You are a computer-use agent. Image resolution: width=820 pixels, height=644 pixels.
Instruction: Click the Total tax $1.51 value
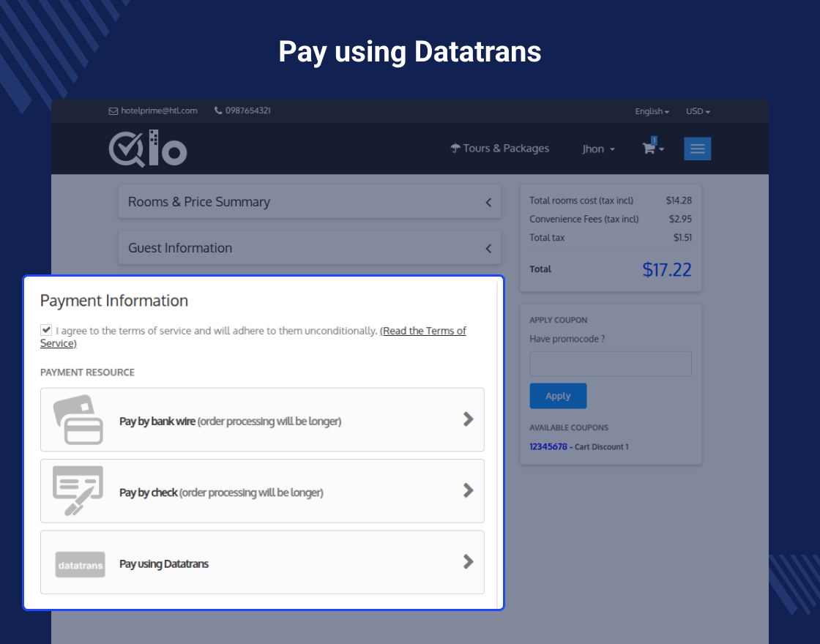pyautogui.click(x=682, y=238)
